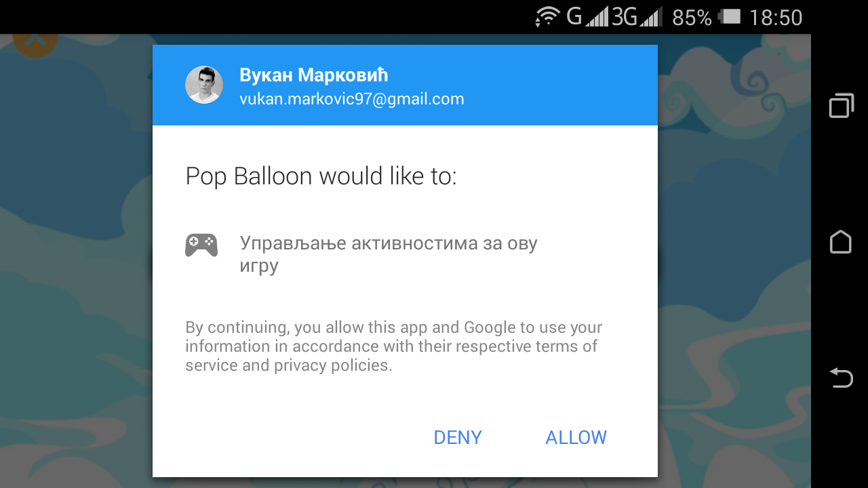Tap the ALLOW button
868x488 pixels.
576,437
